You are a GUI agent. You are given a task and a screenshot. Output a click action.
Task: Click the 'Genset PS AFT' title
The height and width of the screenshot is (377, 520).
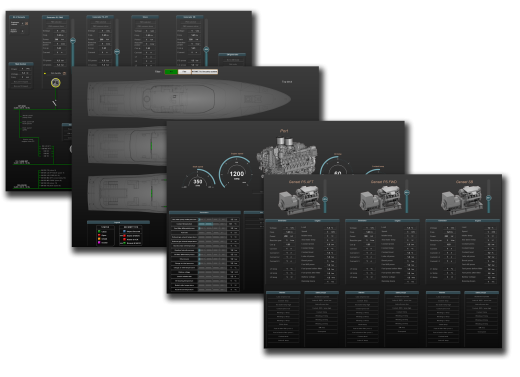point(301,182)
